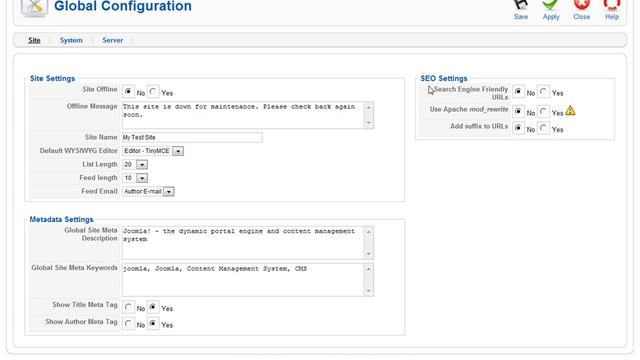
Task: Enable Use Apache mod_rewrite Yes option
Action: point(543,111)
